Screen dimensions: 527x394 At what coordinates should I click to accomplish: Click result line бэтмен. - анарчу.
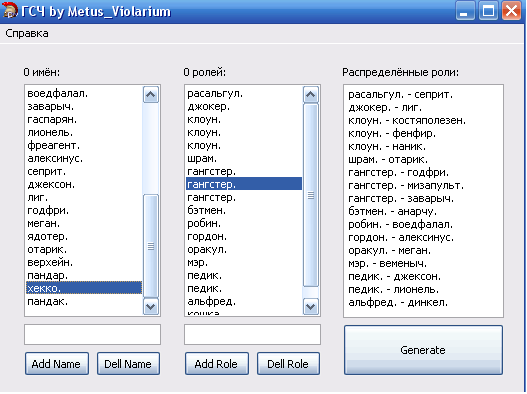[392, 211]
